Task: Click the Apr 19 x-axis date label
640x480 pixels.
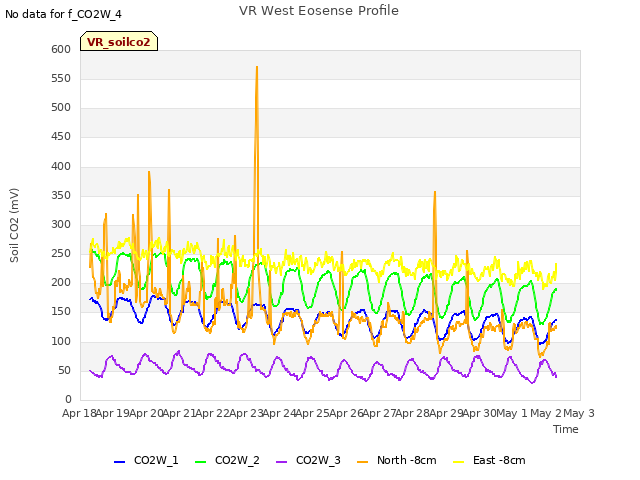Action: click(x=113, y=413)
